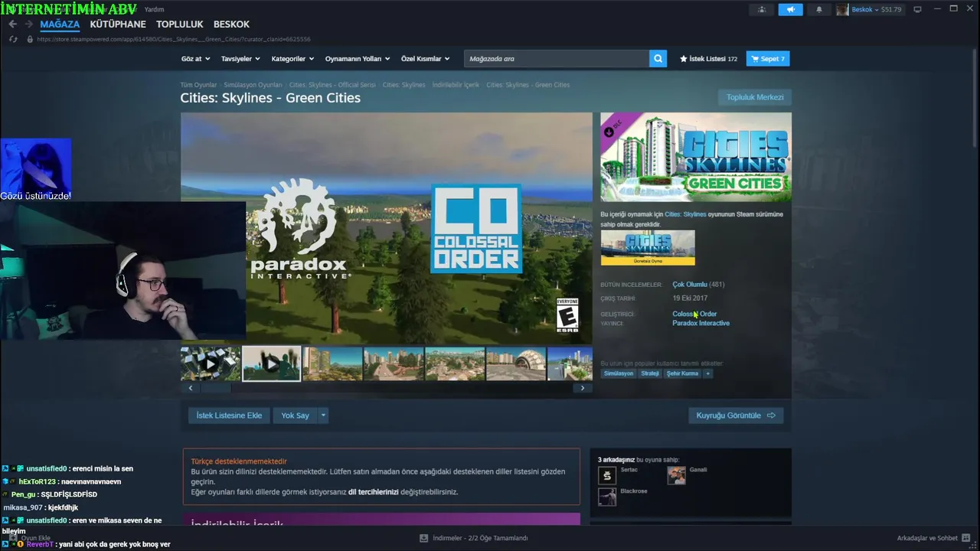The image size is (980, 551).
Task: Click the Oyun Ekle plus icon
Action: [x=13, y=538]
